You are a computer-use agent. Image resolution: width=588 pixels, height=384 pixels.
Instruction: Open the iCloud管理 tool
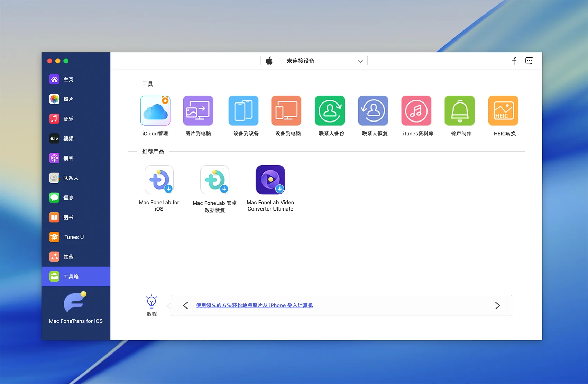click(x=155, y=111)
